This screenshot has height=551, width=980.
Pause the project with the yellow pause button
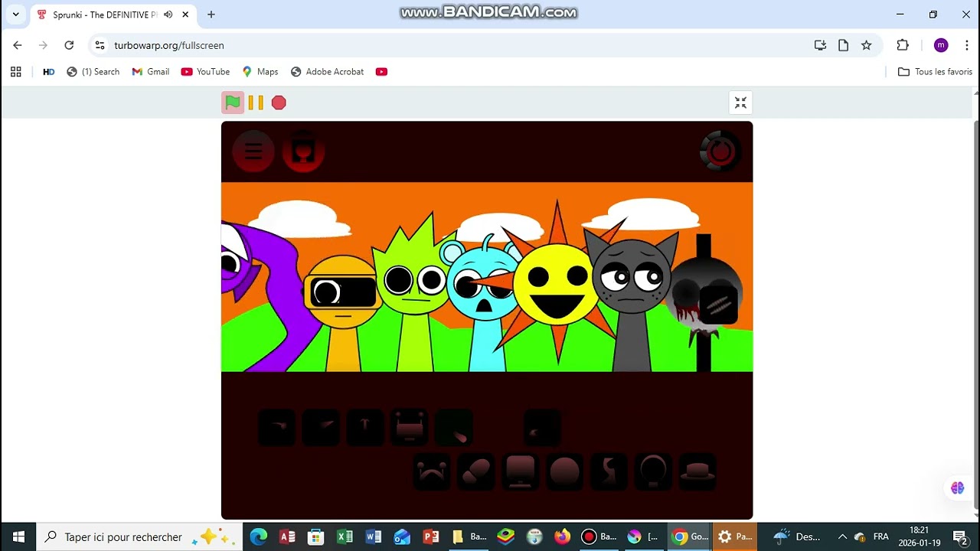[x=256, y=103]
